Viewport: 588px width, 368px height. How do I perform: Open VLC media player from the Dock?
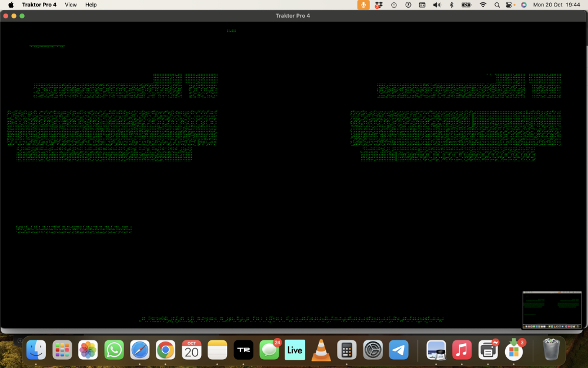pyautogui.click(x=320, y=350)
